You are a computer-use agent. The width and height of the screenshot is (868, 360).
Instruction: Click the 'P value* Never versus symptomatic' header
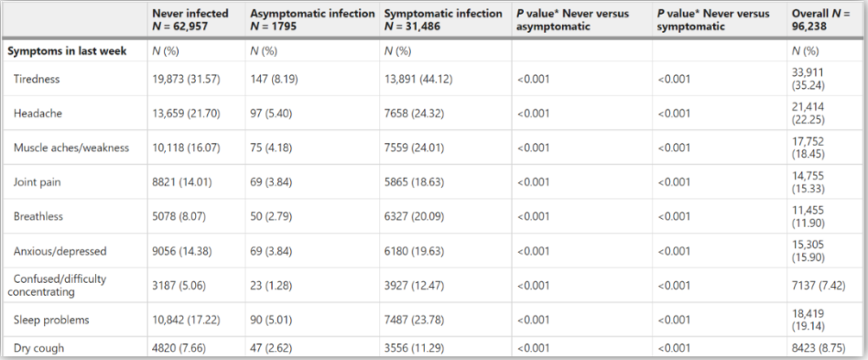click(713, 19)
